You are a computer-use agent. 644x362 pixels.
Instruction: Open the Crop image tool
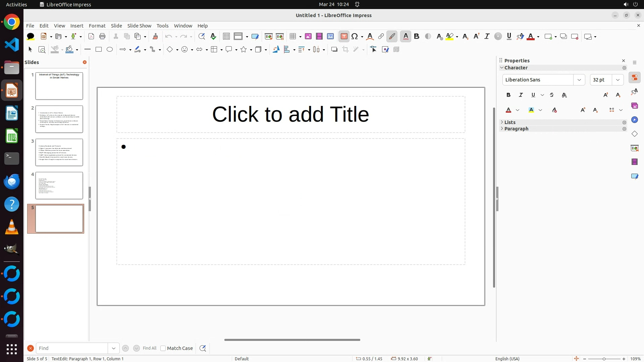coord(345,50)
